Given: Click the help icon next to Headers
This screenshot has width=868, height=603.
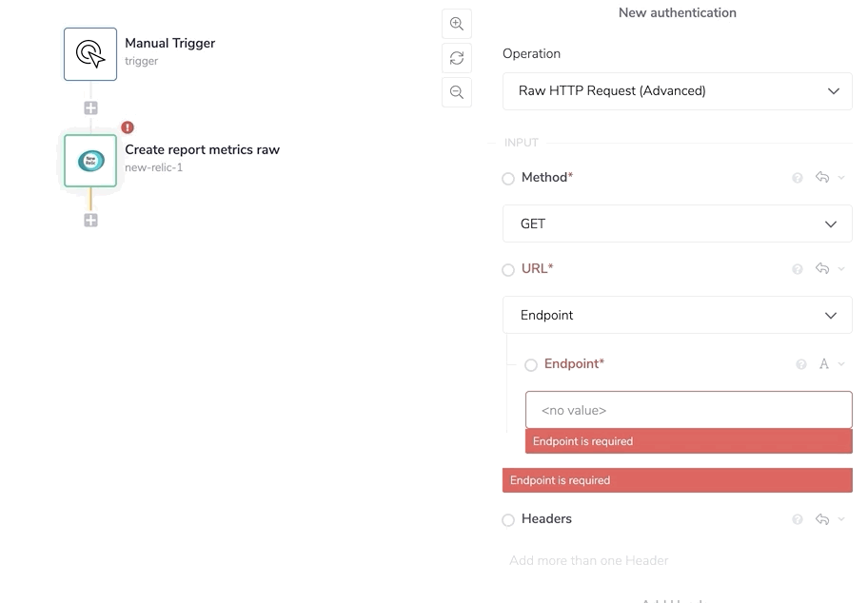Looking at the screenshot, I should click(x=798, y=519).
